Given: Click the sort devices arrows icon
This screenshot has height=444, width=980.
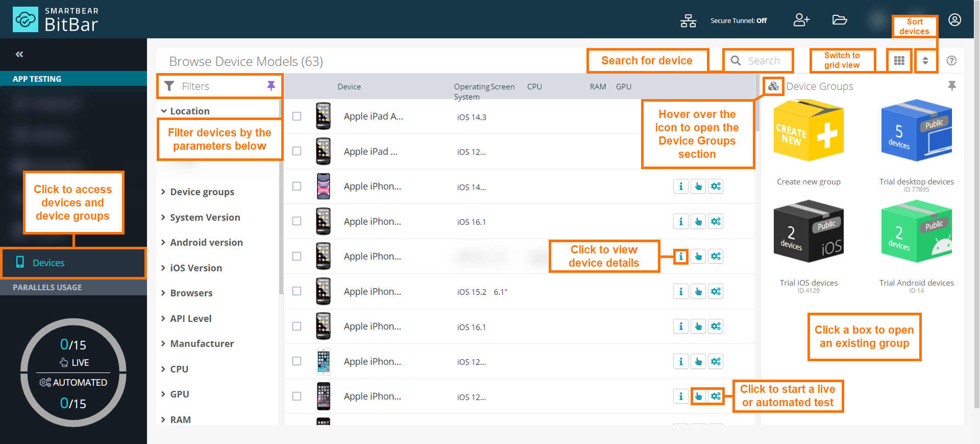Looking at the screenshot, I should 925,61.
